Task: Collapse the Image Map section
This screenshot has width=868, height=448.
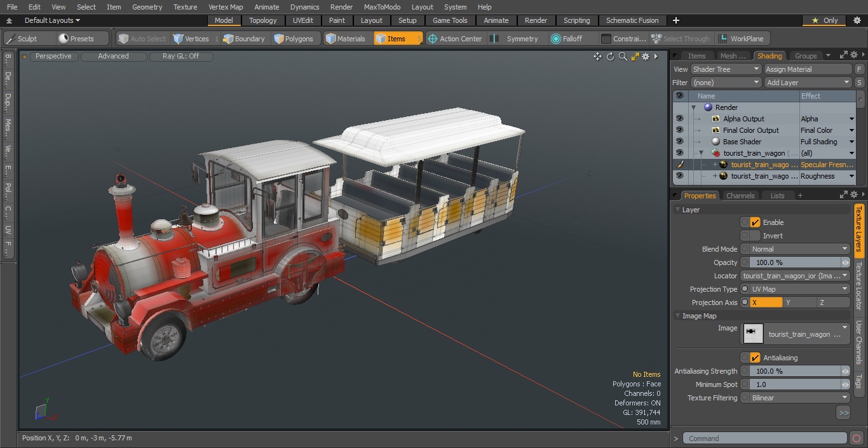Action: point(678,316)
